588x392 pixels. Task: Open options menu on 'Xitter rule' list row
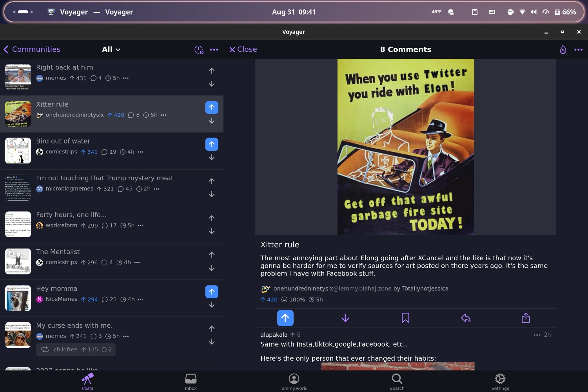[x=164, y=115]
